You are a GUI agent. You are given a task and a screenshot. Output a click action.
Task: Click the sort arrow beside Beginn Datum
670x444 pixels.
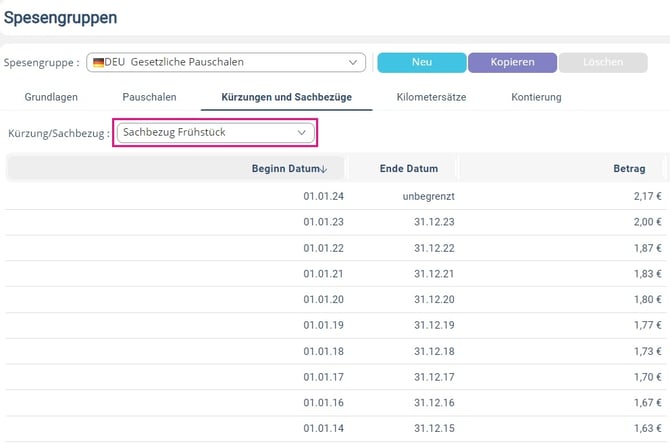coord(324,169)
